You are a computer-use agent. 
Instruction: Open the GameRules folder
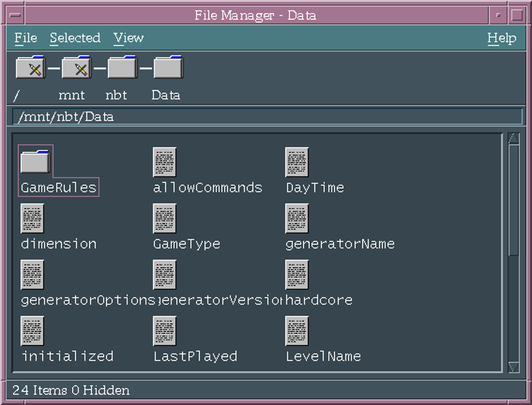tap(35, 161)
